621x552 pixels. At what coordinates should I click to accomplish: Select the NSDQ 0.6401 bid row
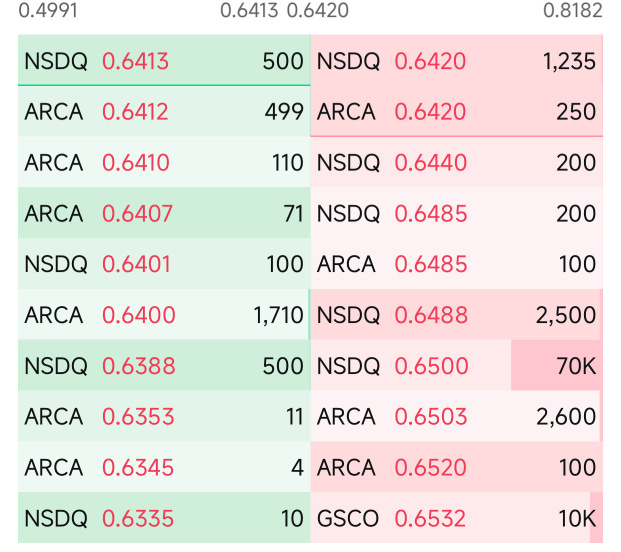(164, 263)
